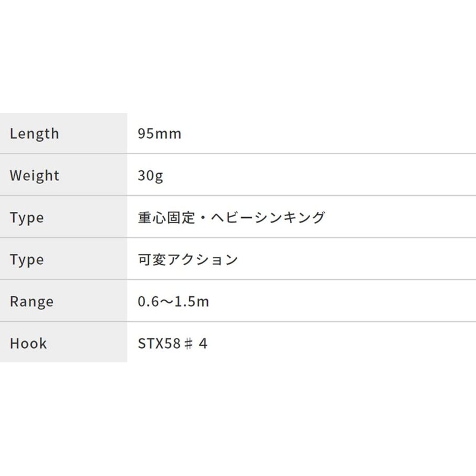Screen dimensions: 476x476
Task: Click the first Type row label
Action: click(x=27, y=218)
